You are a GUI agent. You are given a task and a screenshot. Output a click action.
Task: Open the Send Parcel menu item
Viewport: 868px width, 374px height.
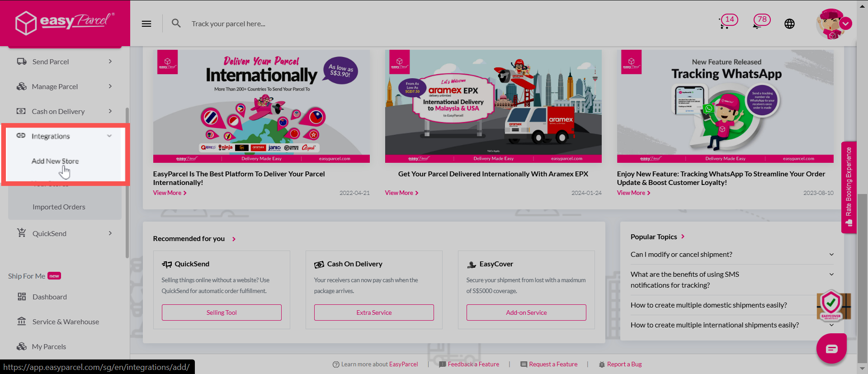[51, 62]
